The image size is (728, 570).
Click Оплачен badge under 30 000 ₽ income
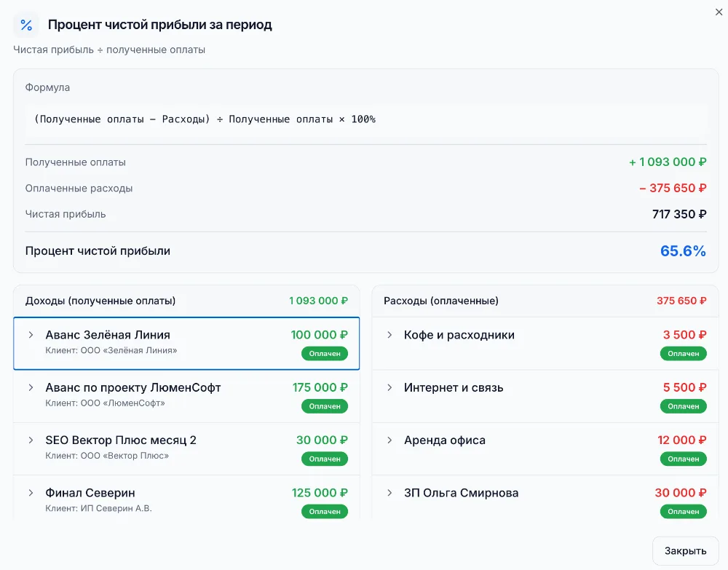pyautogui.click(x=325, y=459)
